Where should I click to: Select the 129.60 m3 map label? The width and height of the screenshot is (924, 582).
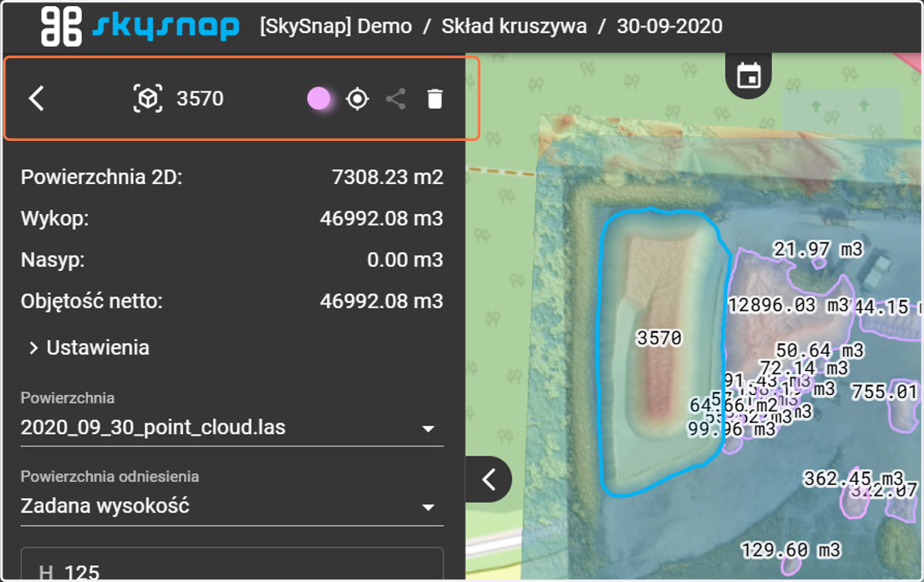point(791,550)
